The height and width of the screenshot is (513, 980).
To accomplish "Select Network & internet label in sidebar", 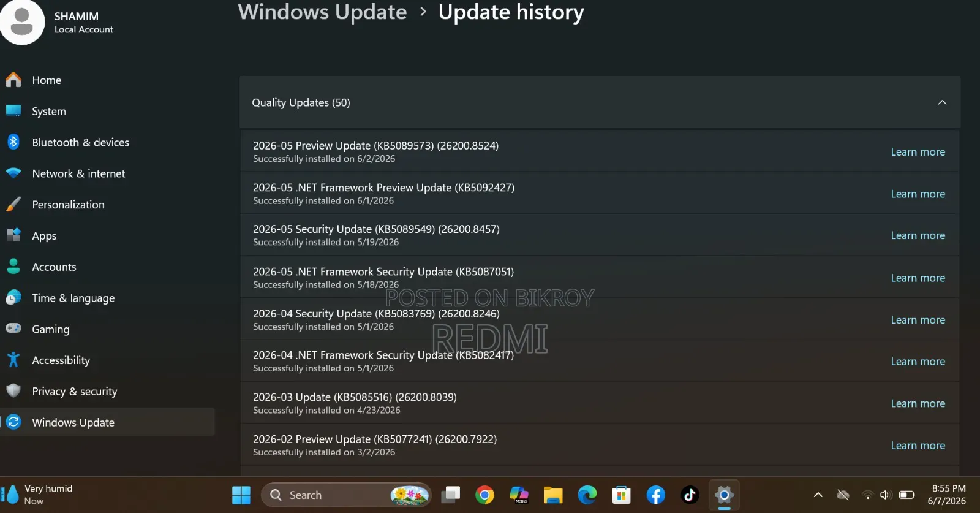I will [x=78, y=173].
